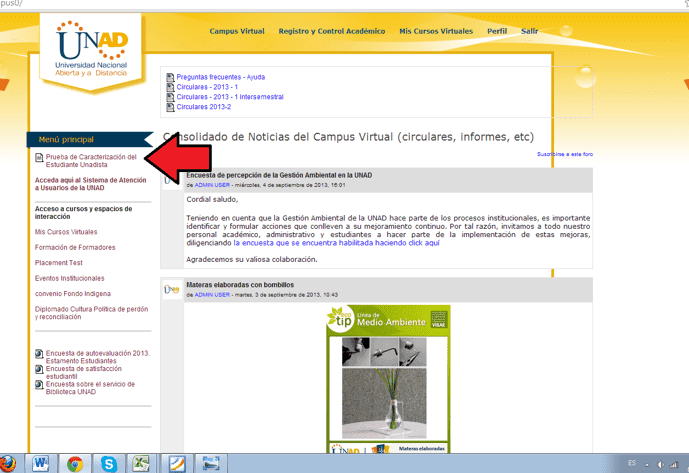Open Firefox from the taskbar
The image size is (689, 473).
click(x=7, y=464)
